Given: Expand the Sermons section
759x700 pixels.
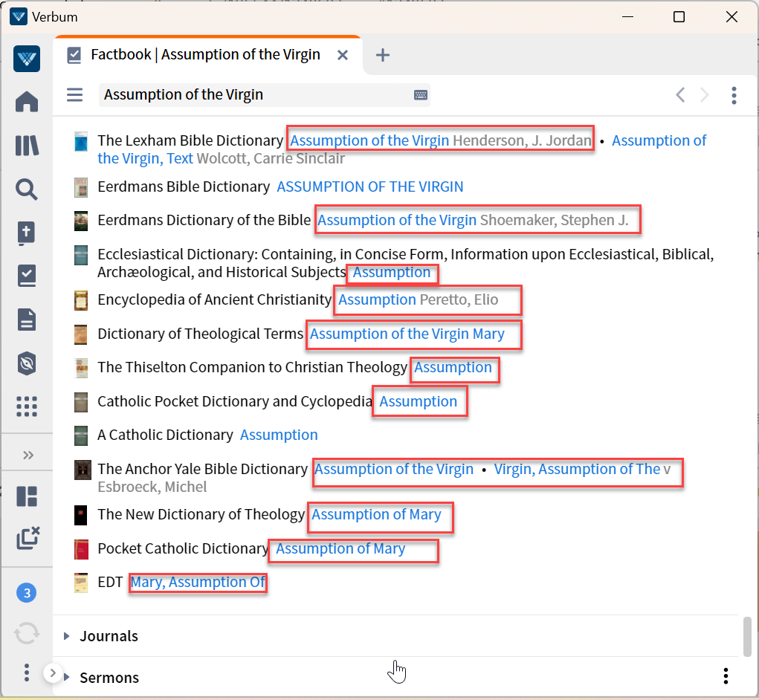Looking at the screenshot, I should [x=66, y=677].
